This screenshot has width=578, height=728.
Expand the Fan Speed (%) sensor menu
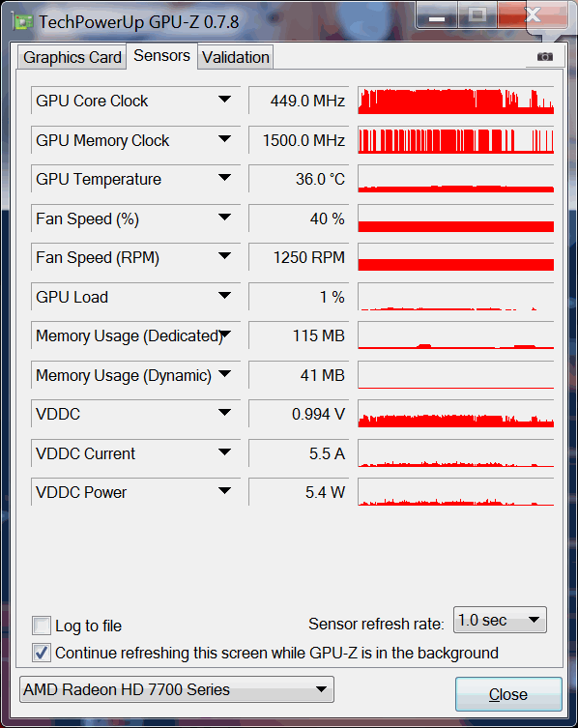click(x=224, y=218)
